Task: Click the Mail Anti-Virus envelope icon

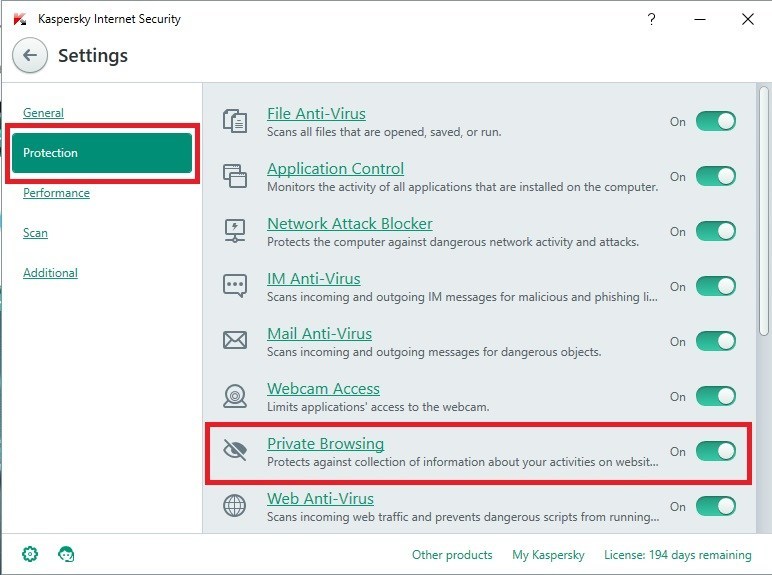Action: tap(235, 341)
